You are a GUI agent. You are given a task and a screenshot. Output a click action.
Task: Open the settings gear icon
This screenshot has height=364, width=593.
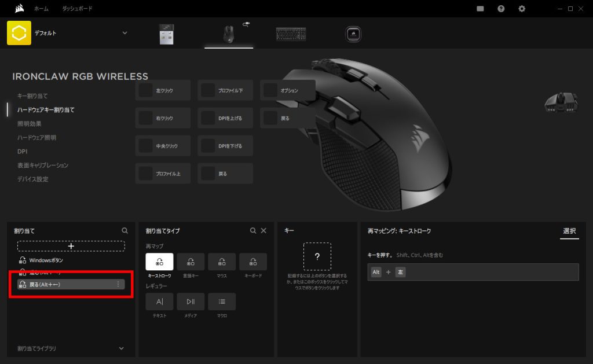click(x=522, y=9)
